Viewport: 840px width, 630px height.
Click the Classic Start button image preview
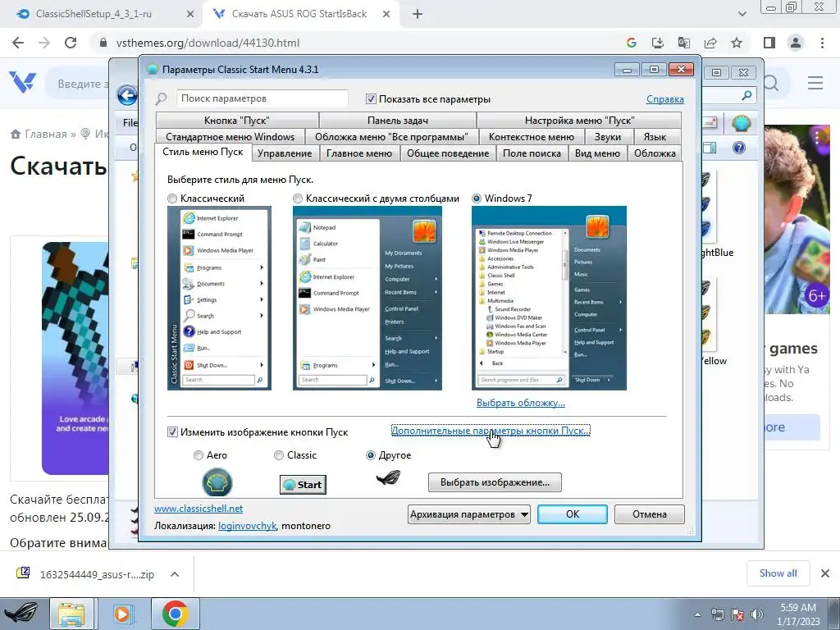point(303,485)
